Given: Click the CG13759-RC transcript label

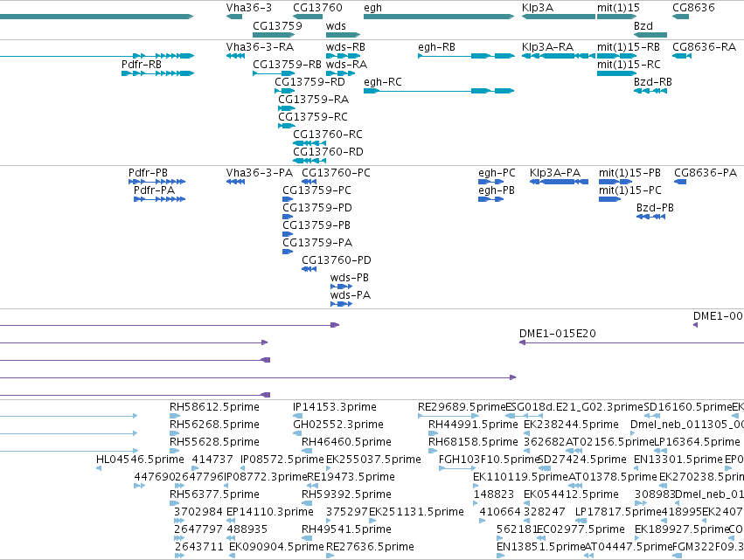Looking at the screenshot, I should 313,117.
